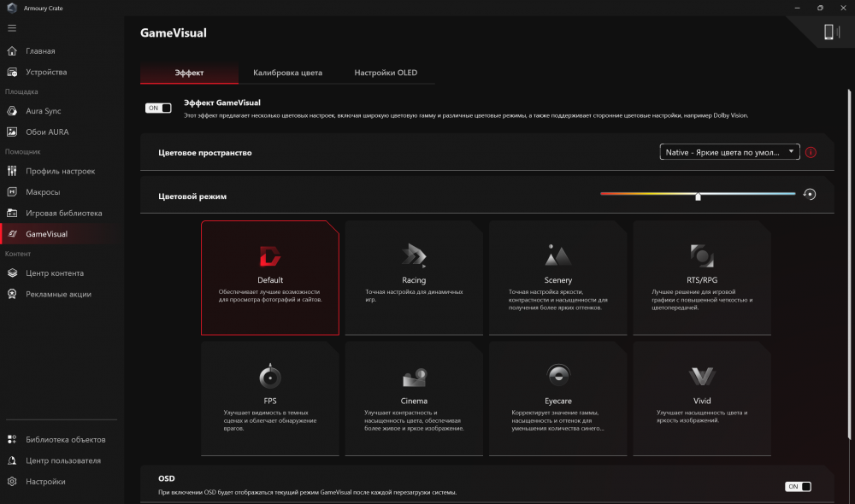Click the Default mode D icon
This screenshot has width=855, height=504.
click(269, 256)
